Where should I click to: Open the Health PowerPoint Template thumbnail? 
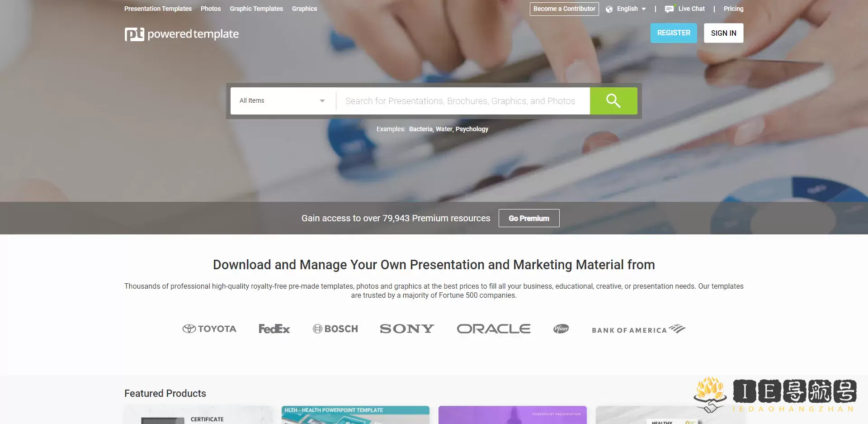(355, 415)
